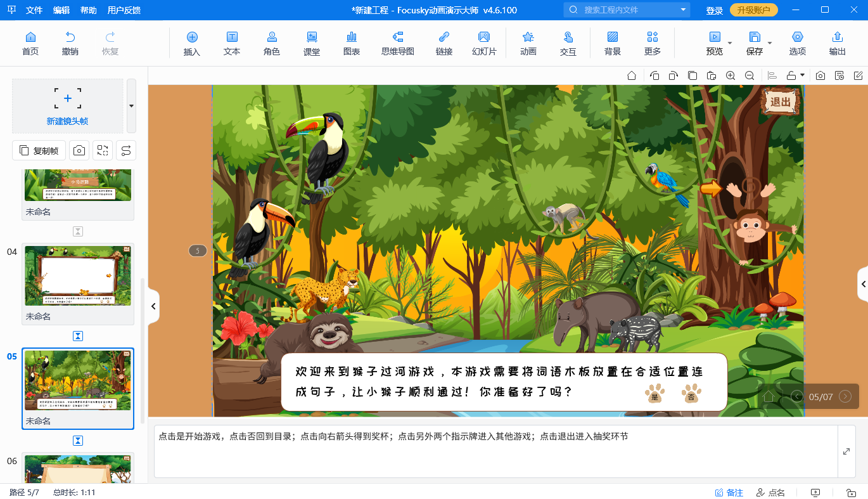The image size is (868, 499).
Task: Click the canvas paste icon
Action: click(x=712, y=75)
